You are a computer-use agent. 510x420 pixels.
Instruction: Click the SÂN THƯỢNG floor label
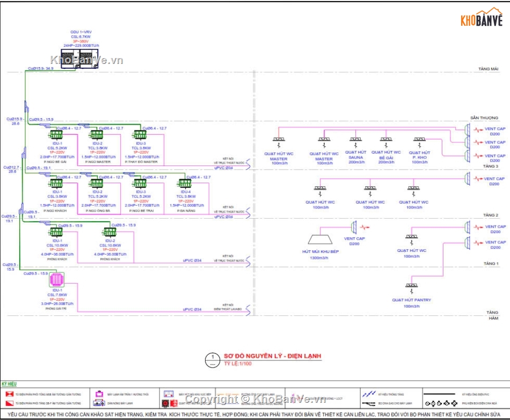484,118
